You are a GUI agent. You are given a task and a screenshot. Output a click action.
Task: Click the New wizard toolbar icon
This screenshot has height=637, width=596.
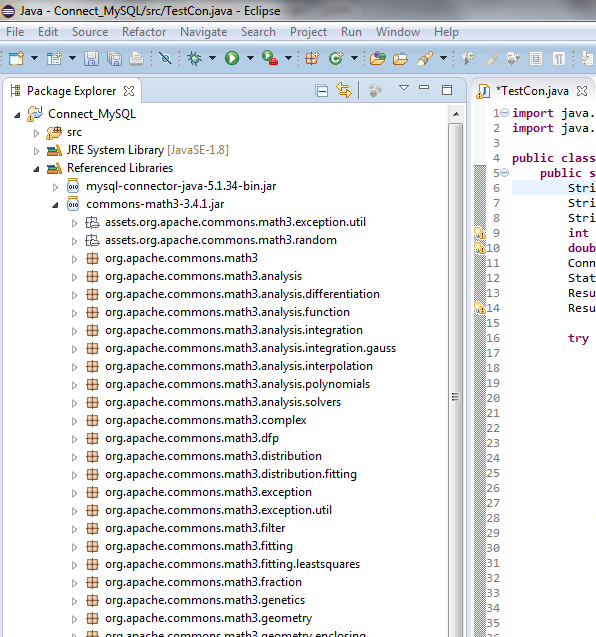tap(16, 58)
